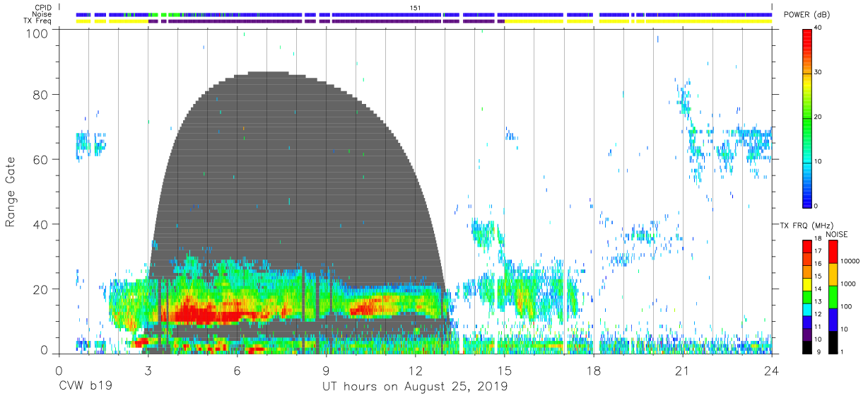Click the CVW b19 radar label
The height and width of the screenshot is (401, 868).
point(85,387)
